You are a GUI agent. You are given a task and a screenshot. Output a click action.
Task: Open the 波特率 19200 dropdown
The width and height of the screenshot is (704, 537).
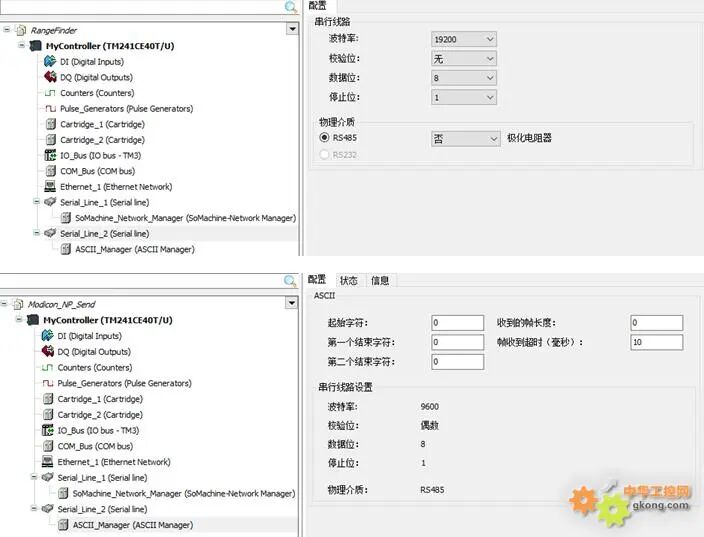coord(463,39)
